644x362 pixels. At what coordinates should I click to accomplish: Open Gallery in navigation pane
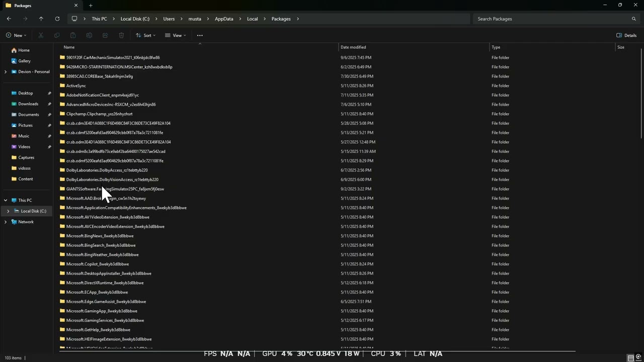pyautogui.click(x=24, y=61)
